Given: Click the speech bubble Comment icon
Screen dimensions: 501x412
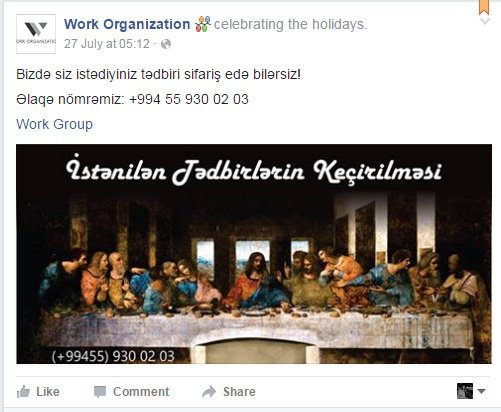Looking at the screenshot, I should click(100, 392).
